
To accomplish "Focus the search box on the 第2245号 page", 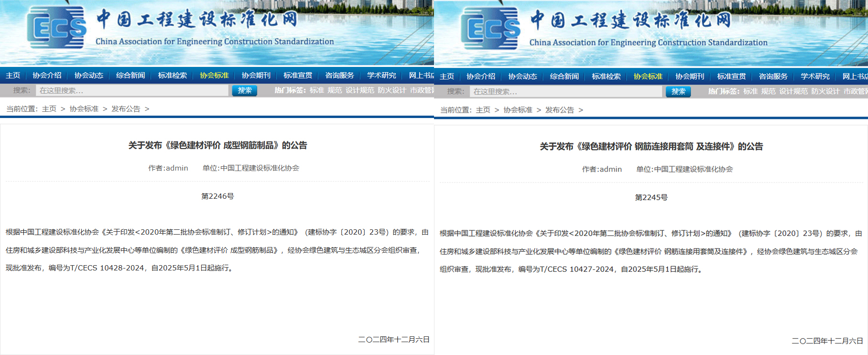I will [566, 91].
